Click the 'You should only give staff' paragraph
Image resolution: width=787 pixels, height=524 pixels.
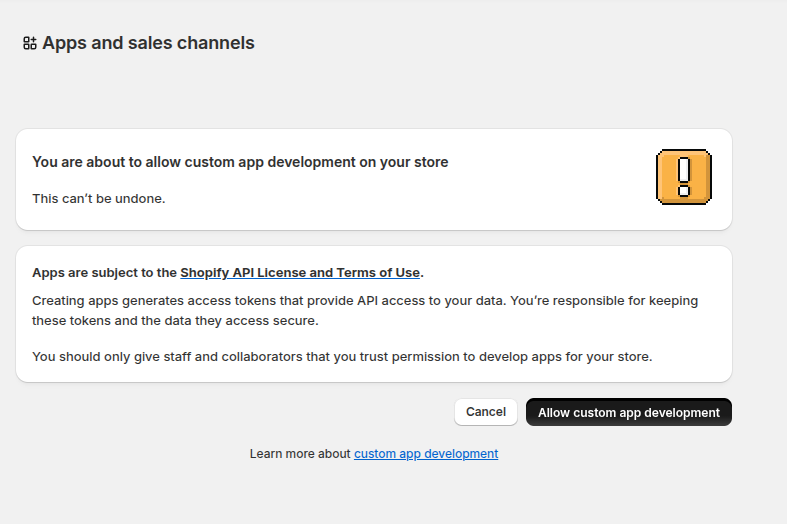[x=342, y=356]
